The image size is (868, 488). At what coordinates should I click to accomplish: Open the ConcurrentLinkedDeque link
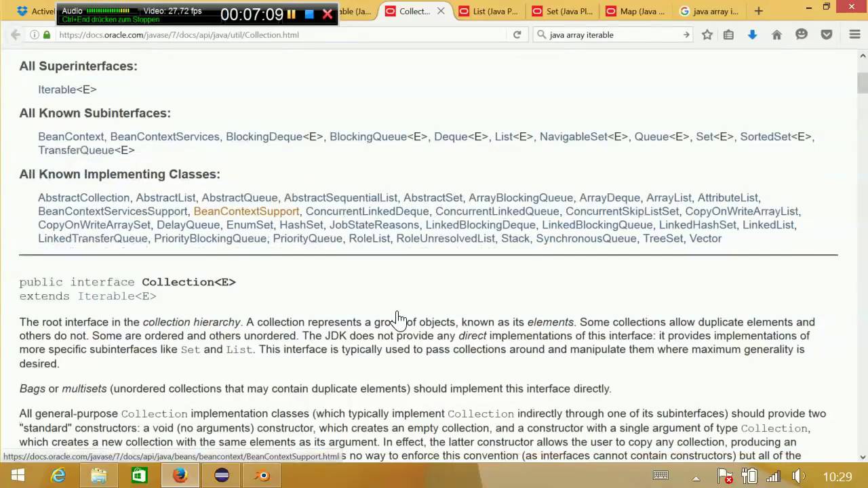point(367,211)
